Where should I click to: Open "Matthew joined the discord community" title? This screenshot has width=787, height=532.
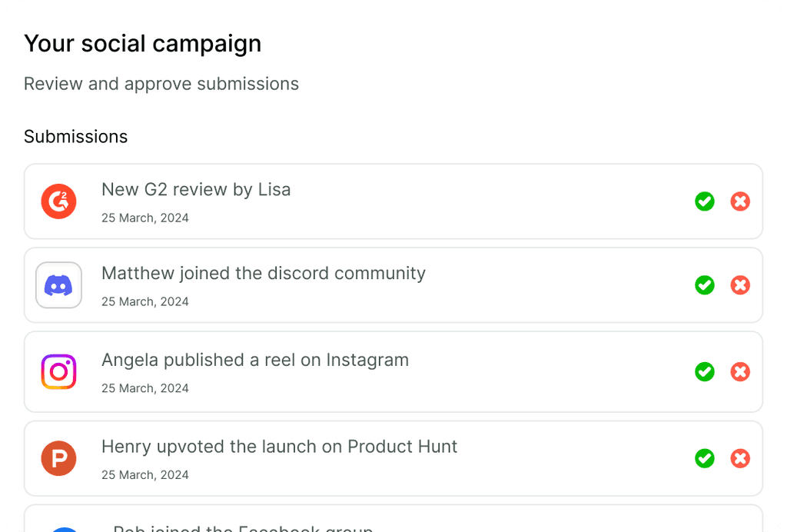tap(264, 273)
